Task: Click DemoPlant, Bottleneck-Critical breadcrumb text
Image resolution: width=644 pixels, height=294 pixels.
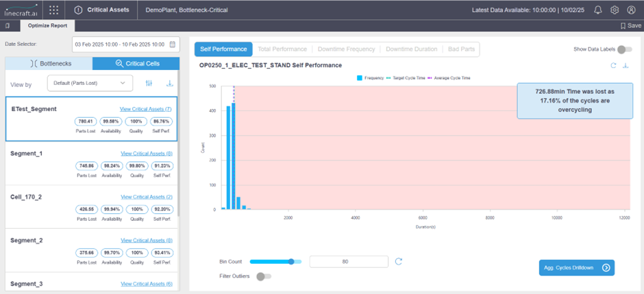Action: [186, 10]
